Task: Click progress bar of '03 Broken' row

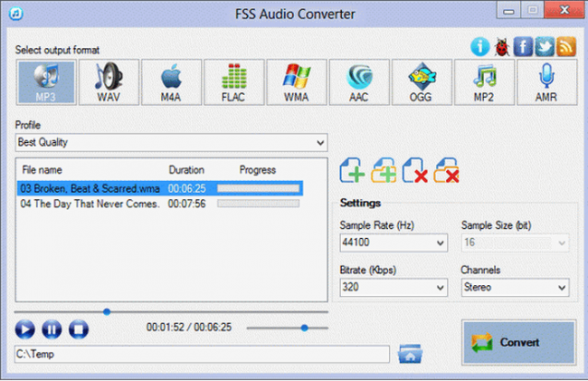Action: click(259, 188)
